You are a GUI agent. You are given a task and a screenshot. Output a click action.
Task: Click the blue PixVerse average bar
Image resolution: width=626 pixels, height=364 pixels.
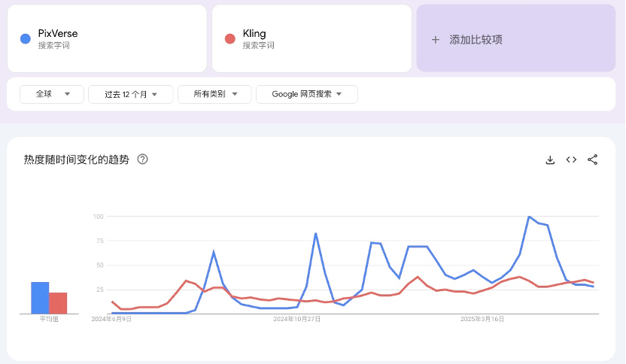[x=40, y=298]
